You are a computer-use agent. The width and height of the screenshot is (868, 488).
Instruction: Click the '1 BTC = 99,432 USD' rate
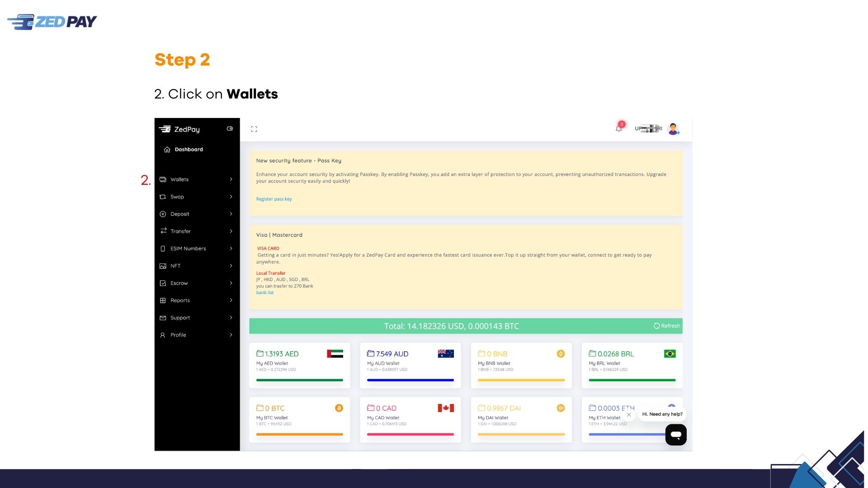274,424
